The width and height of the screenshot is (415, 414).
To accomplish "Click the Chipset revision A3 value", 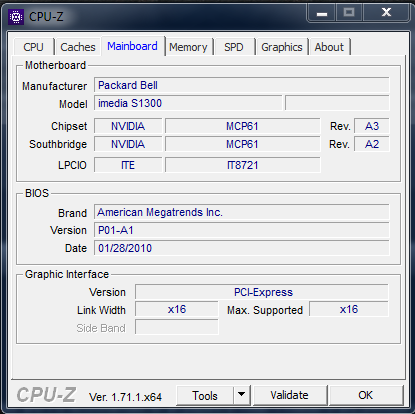I will [372, 126].
